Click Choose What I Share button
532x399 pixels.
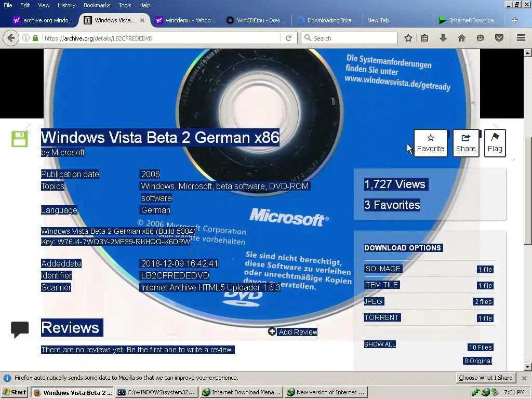coord(486,378)
